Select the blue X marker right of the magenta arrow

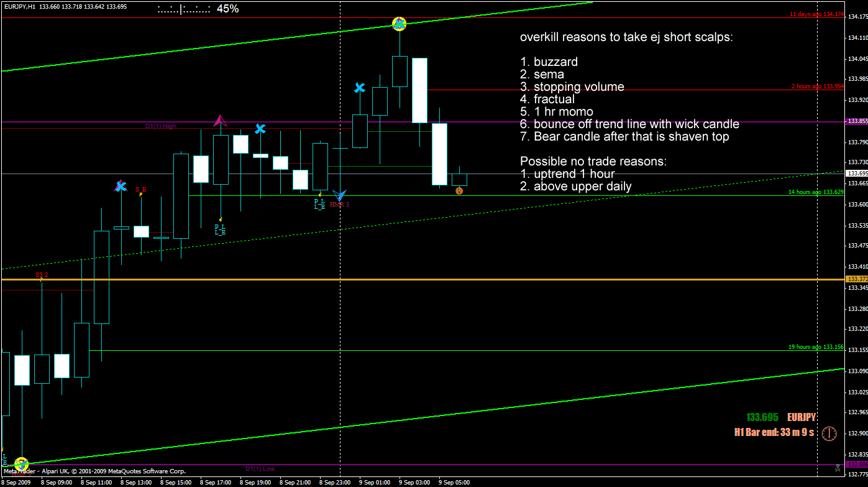click(260, 129)
